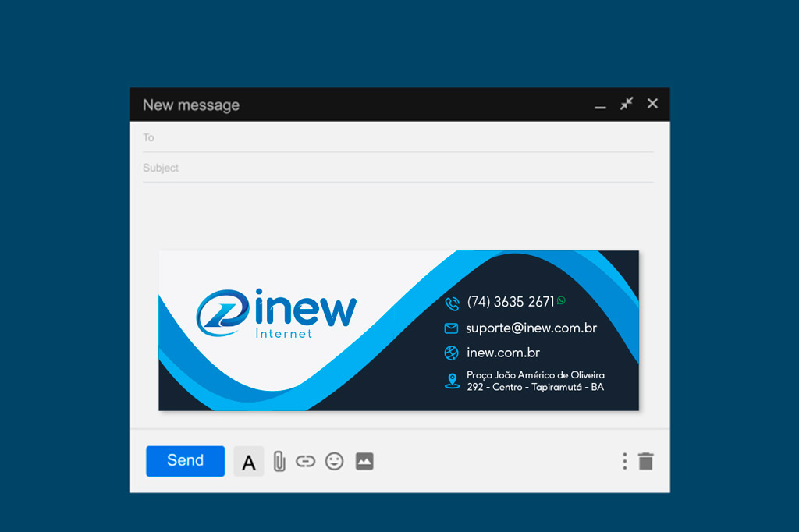Discard the draft with the trash icon
This screenshot has width=799, height=532.
[x=645, y=461]
